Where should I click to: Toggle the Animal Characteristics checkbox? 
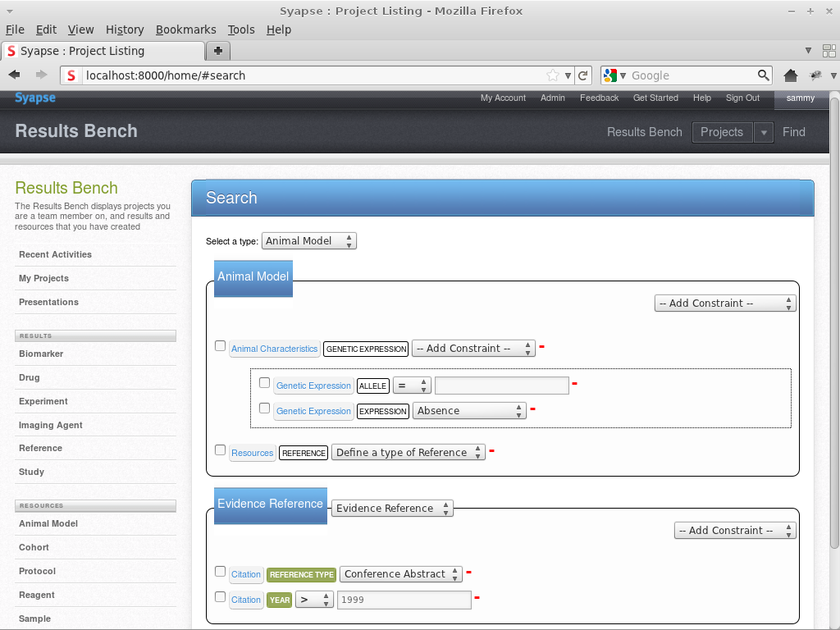(x=220, y=346)
